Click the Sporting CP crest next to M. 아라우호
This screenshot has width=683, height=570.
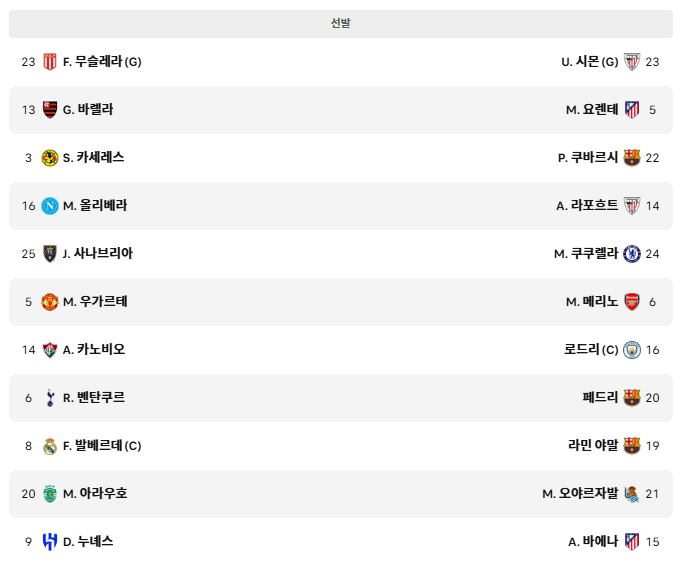(x=50, y=494)
